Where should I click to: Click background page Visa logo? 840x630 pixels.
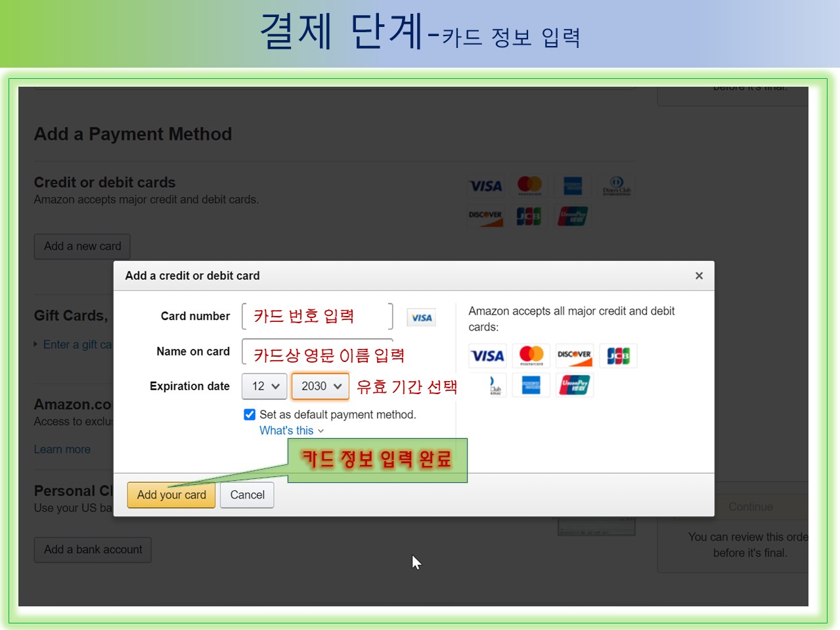(485, 186)
